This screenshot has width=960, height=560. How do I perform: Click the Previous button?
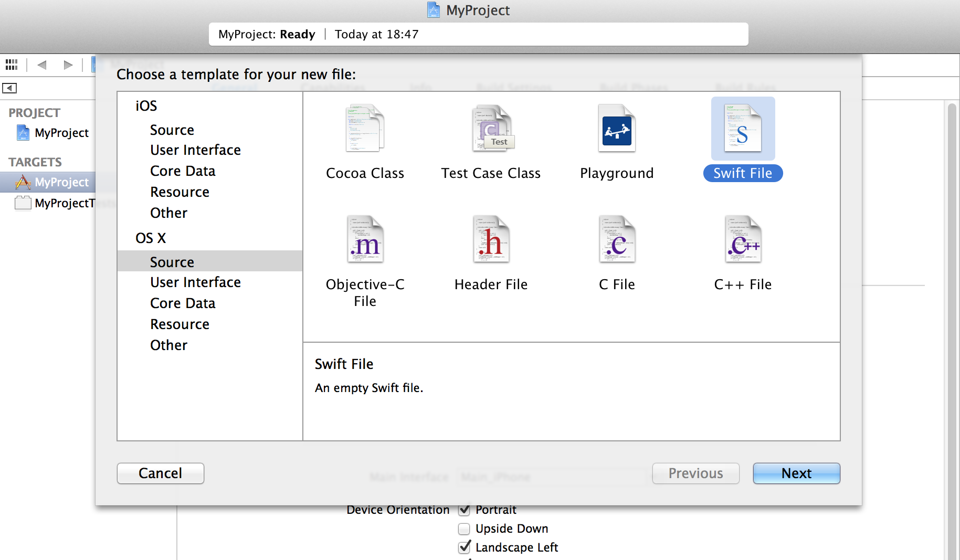(696, 473)
